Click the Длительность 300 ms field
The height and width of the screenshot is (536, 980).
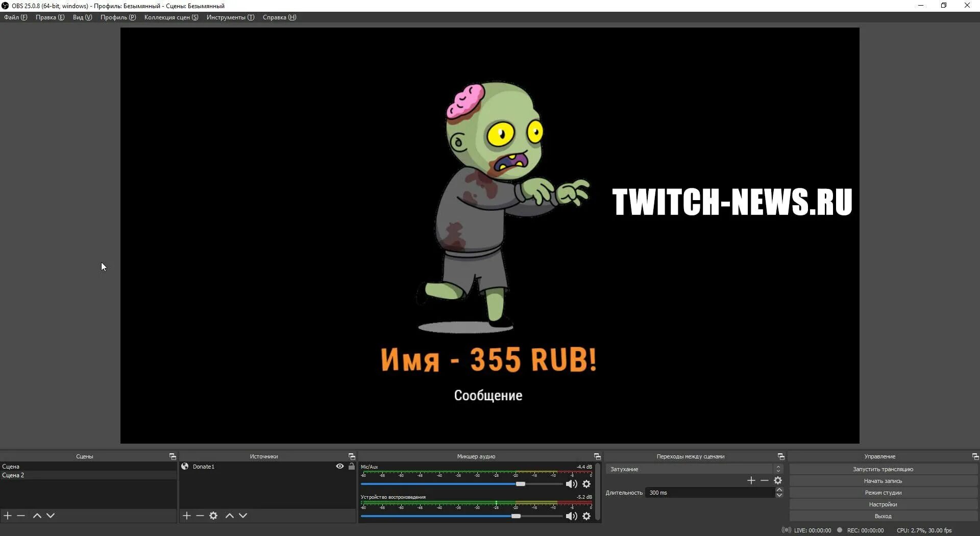710,493
